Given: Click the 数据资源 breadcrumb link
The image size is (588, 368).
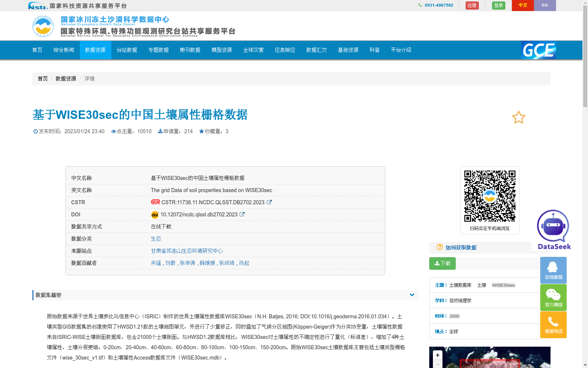Looking at the screenshot, I should point(66,79).
